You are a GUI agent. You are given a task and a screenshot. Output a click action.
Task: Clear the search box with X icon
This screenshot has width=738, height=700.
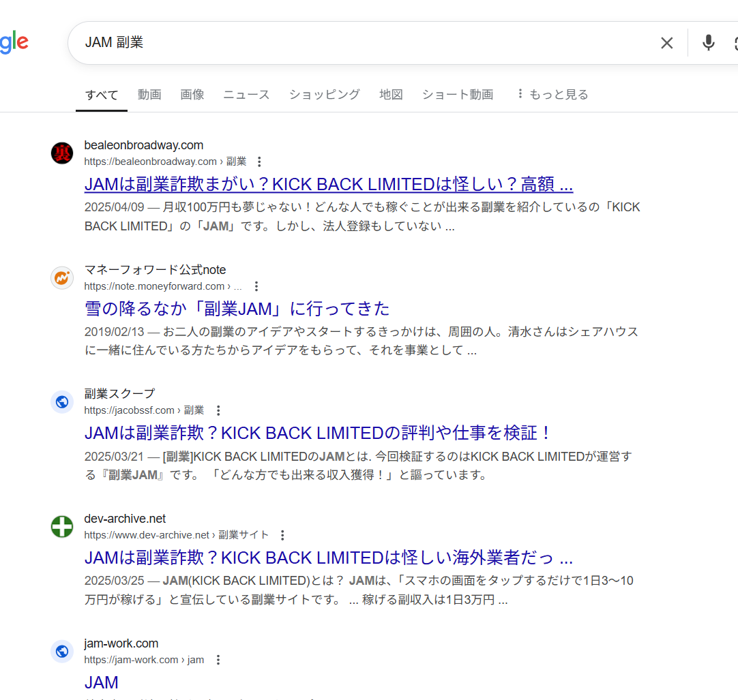click(666, 43)
